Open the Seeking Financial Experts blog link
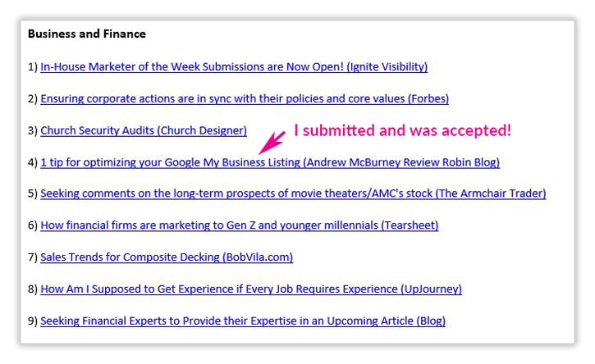595x364 pixels. (x=243, y=321)
